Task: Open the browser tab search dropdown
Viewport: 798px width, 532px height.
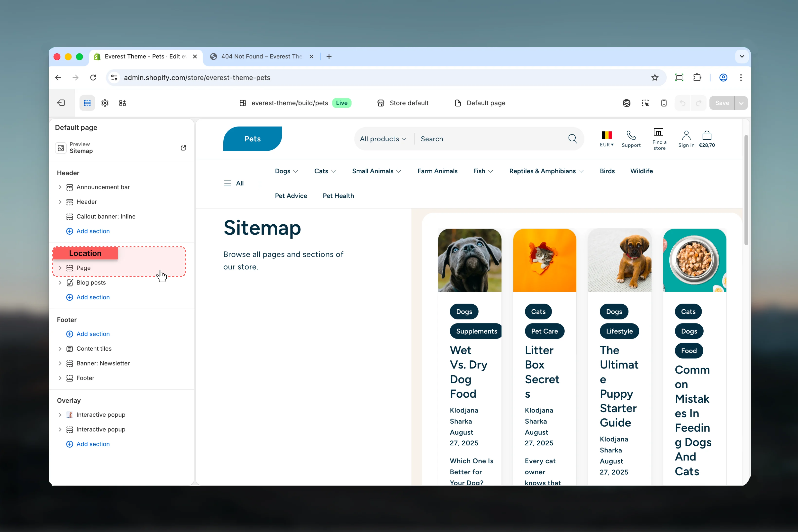Action: click(x=742, y=56)
